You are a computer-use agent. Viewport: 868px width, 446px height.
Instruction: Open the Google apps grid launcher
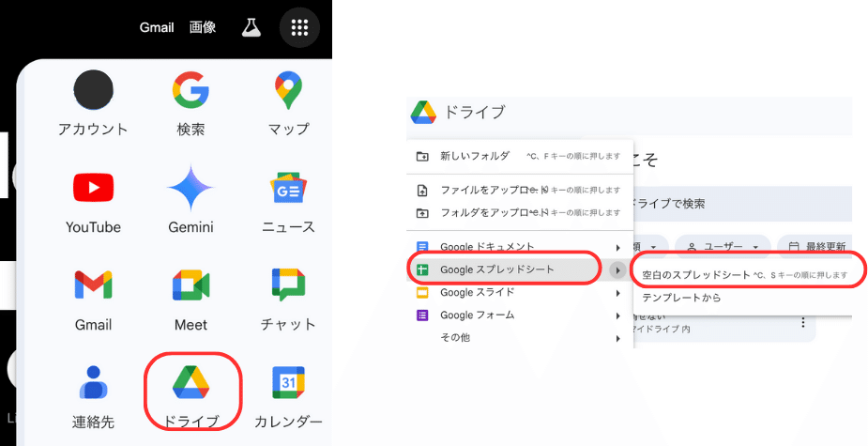pos(299,27)
